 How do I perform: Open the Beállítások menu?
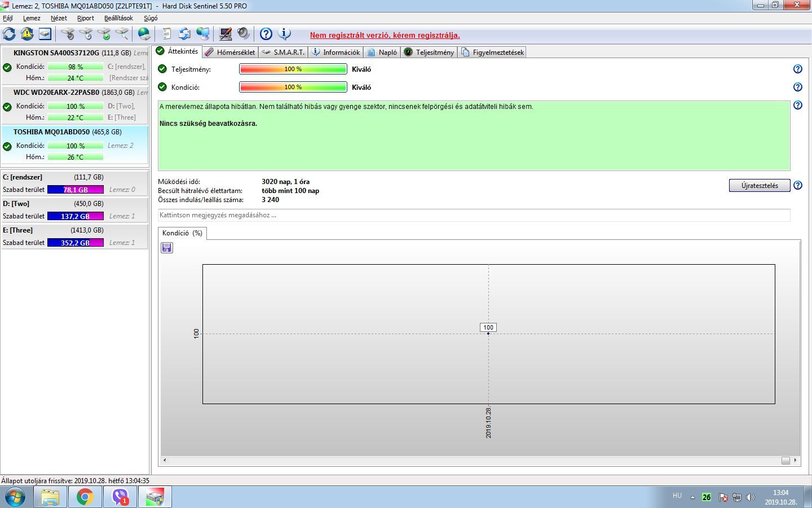point(118,18)
